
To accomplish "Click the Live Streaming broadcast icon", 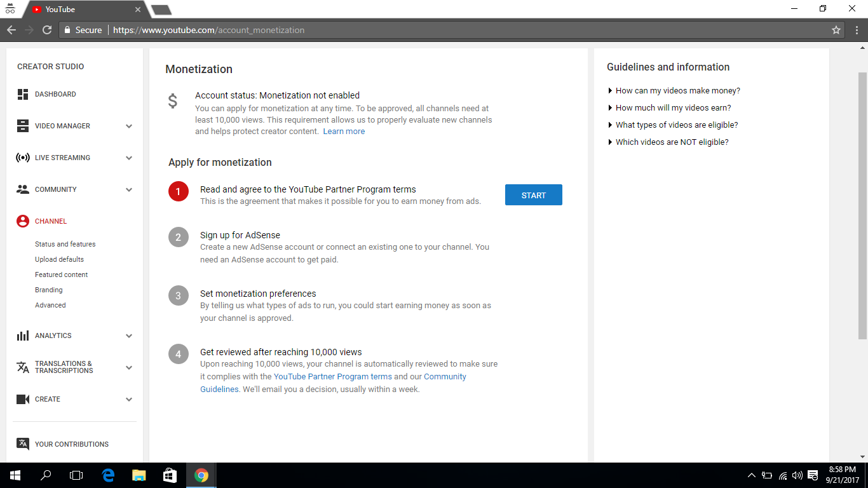I will [x=23, y=158].
